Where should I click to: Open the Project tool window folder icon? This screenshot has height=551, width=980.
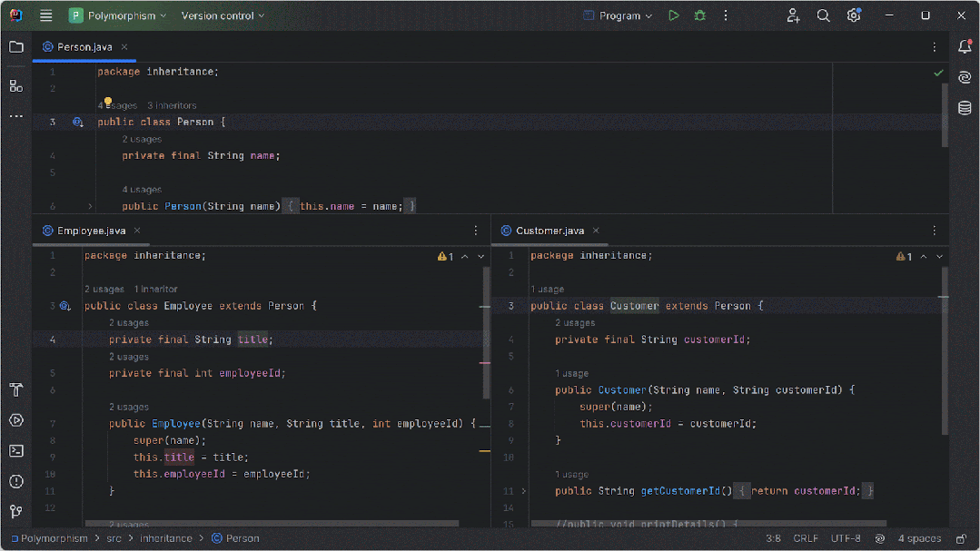(x=16, y=47)
